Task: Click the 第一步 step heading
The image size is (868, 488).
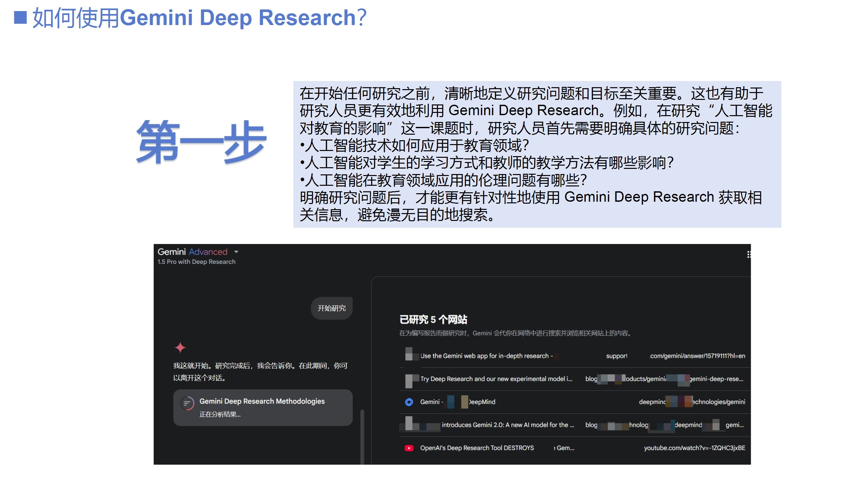Action: coord(201,142)
